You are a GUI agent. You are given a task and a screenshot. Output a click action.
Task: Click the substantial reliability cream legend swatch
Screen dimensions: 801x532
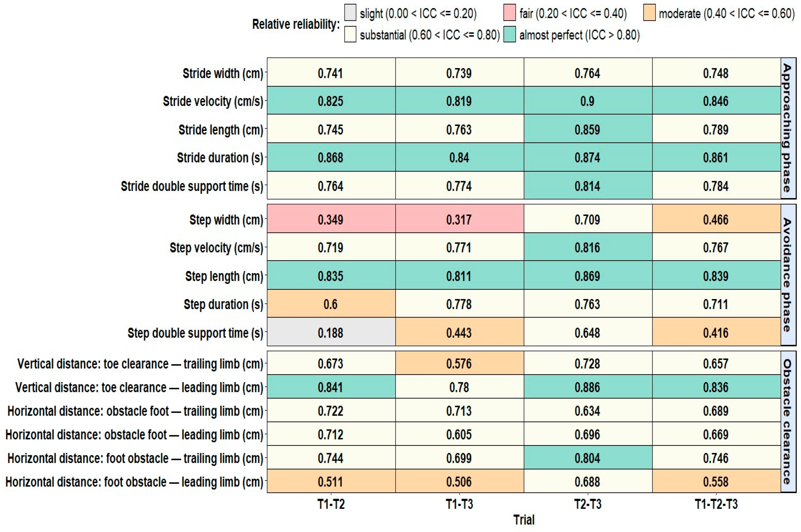[350, 34]
